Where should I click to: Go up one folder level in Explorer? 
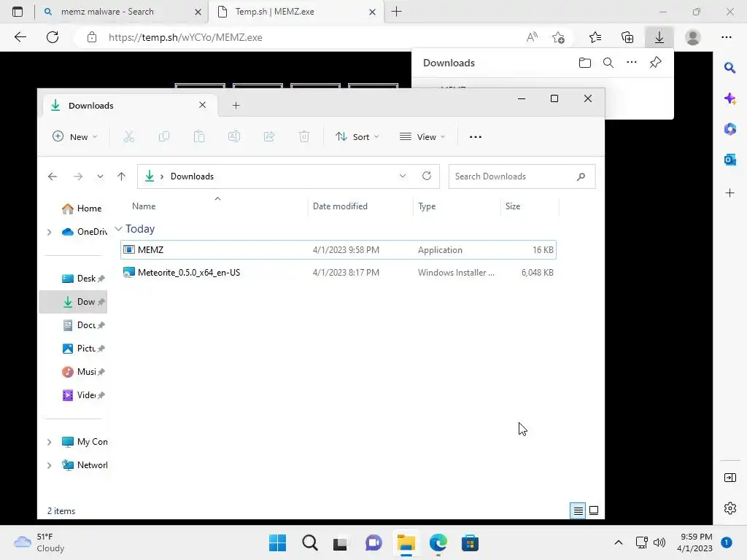tap(122, 176)
